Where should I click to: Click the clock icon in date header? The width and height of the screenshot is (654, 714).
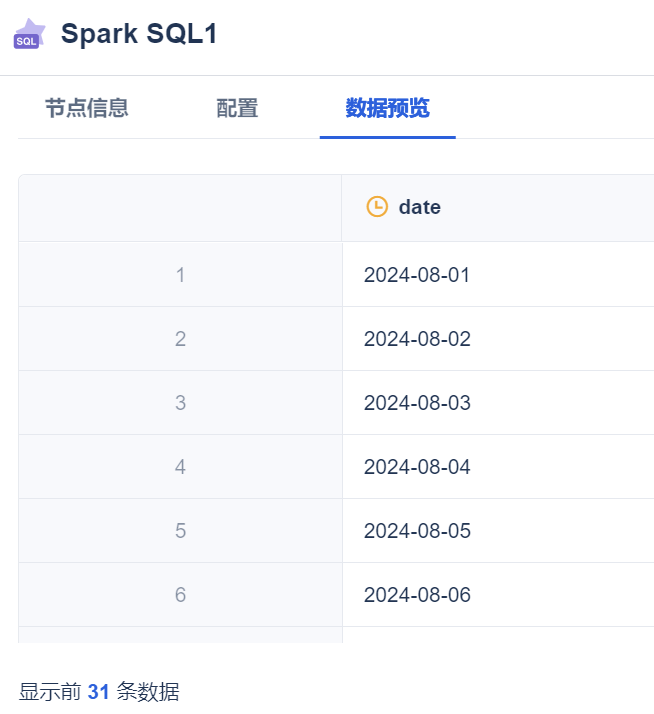point(377,207)
